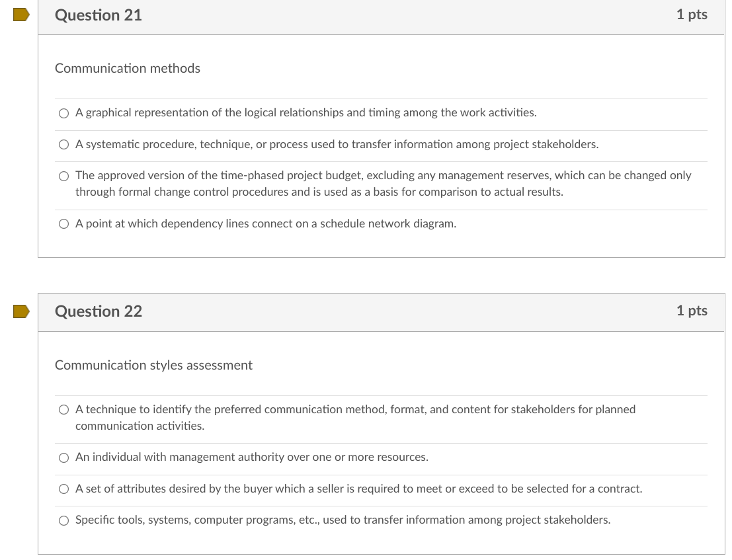Choose the approved time-phased budget answer
This screenshot has height=560, width=732.
coord(63,176)
